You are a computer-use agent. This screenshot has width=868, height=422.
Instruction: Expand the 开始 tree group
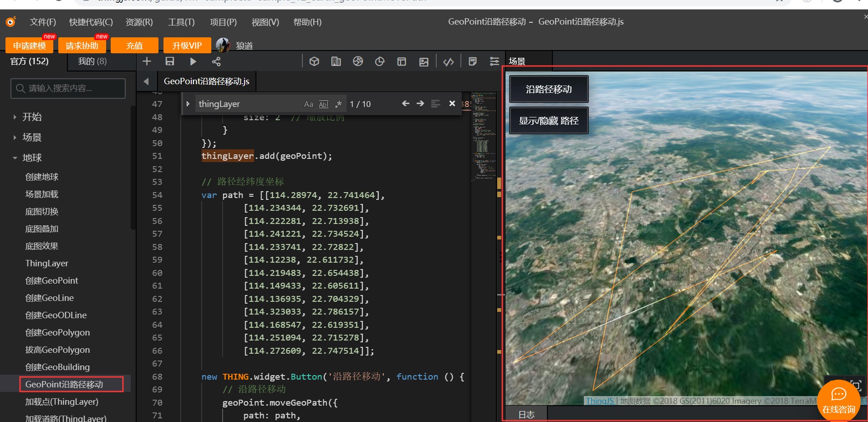pos(15,117)
